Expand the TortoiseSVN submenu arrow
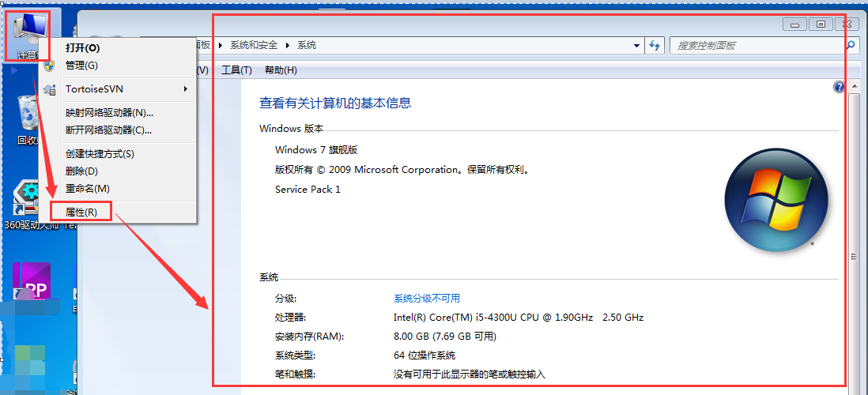The image size is (868, 395). pos(186,89)
